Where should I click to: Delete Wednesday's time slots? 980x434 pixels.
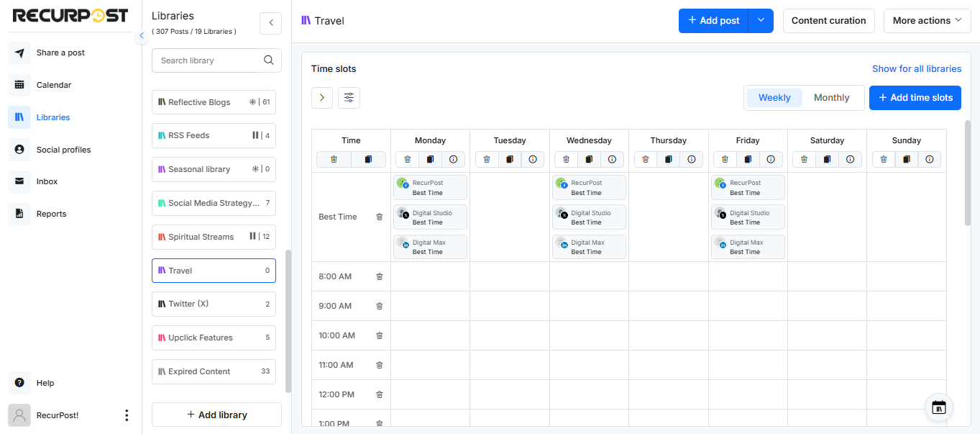click(566, 159)
